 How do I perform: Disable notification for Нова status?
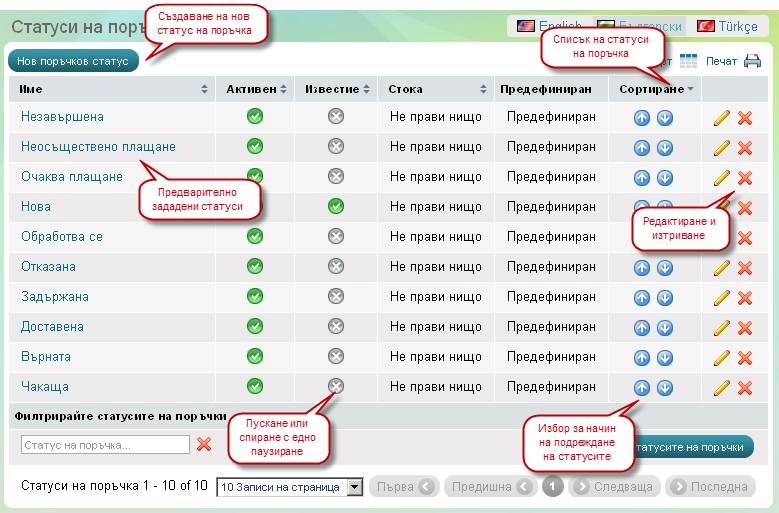(x=336, y=207)
